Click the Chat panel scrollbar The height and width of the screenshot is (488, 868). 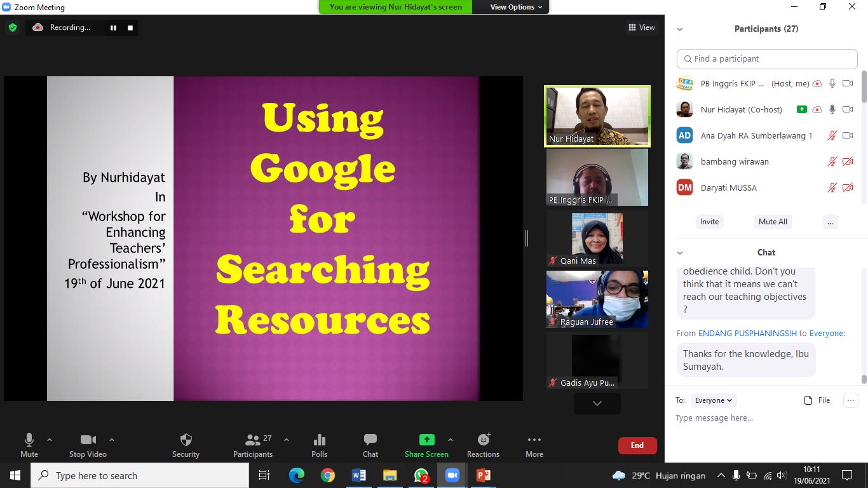[864, 379]
